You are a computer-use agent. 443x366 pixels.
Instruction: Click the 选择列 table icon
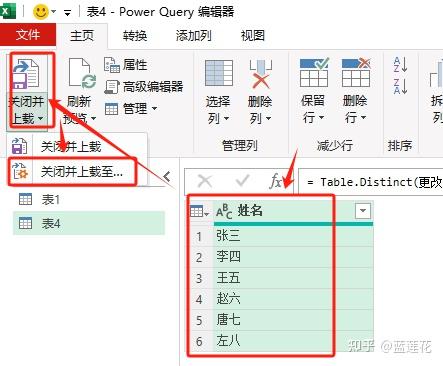point(219,73)
